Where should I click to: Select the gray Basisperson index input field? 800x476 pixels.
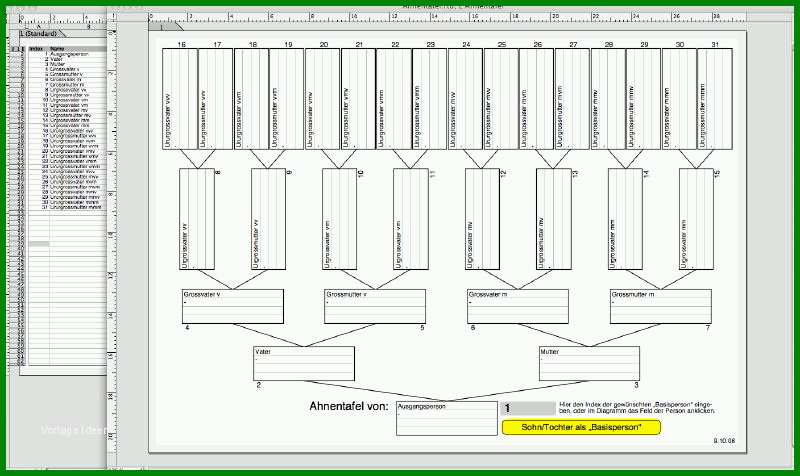tap(529, 408)
